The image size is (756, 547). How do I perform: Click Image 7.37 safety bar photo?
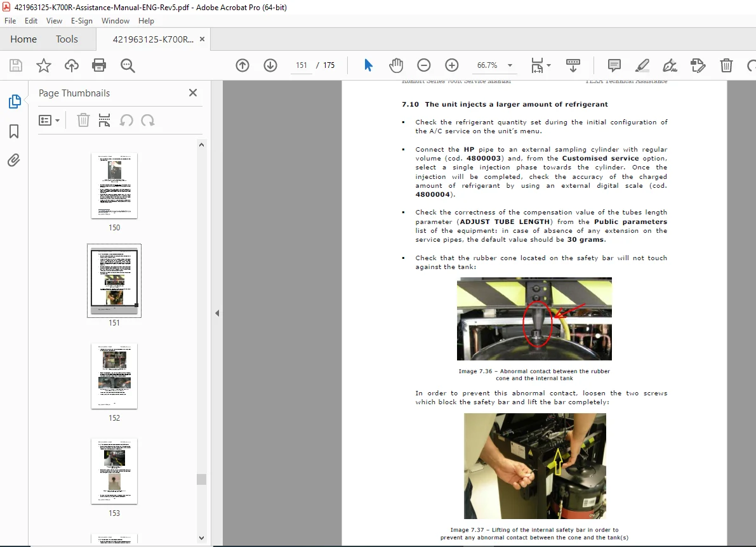point(534,466)
